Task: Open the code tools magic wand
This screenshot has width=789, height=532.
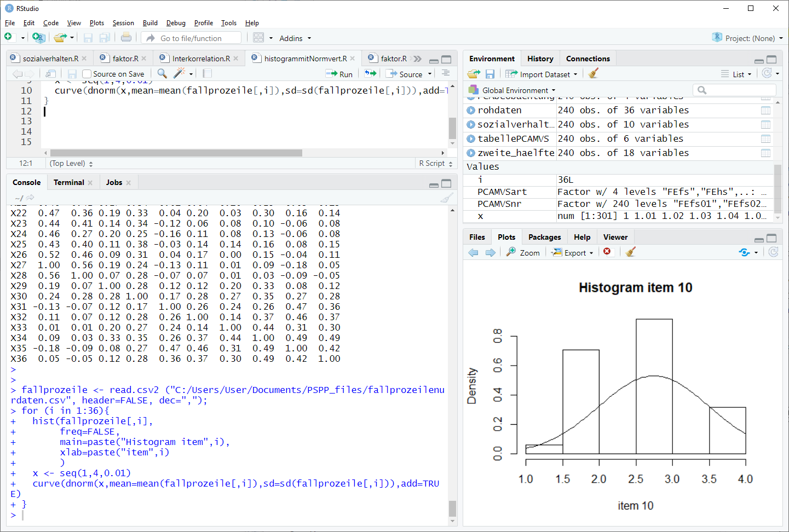Action: (179, 73)
